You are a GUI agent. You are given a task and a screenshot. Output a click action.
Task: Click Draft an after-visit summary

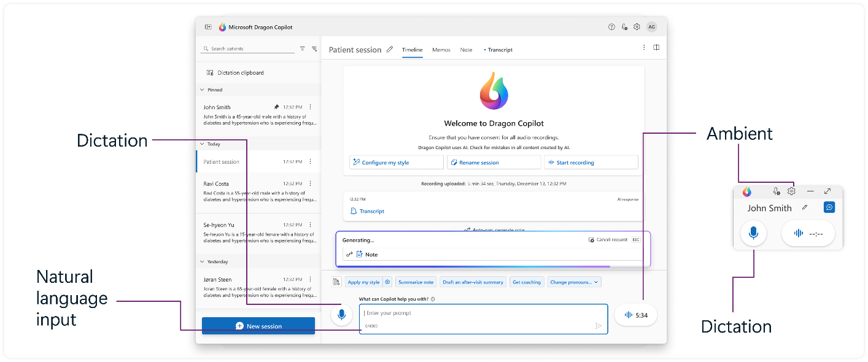click(x=473, y=282)
